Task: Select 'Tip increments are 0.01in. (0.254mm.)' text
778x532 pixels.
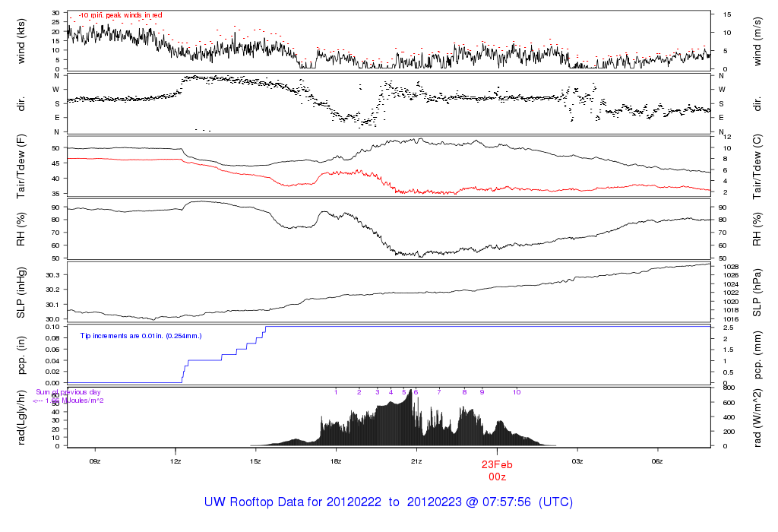Action: [141, 336]
